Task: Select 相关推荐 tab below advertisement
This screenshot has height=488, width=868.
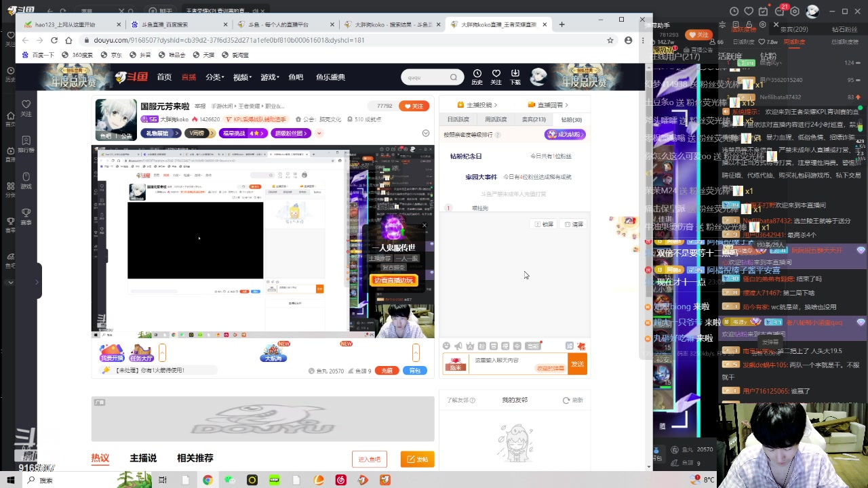Action: click(x=195, y=458)
